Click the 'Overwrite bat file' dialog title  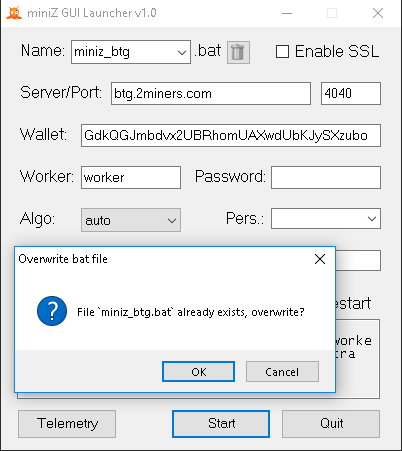[x=63, y=259]
